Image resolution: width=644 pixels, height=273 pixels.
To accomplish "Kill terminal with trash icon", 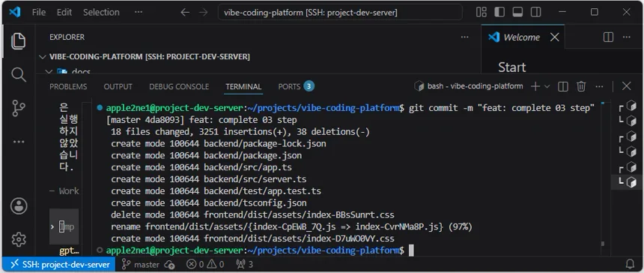I will [581, 86].
